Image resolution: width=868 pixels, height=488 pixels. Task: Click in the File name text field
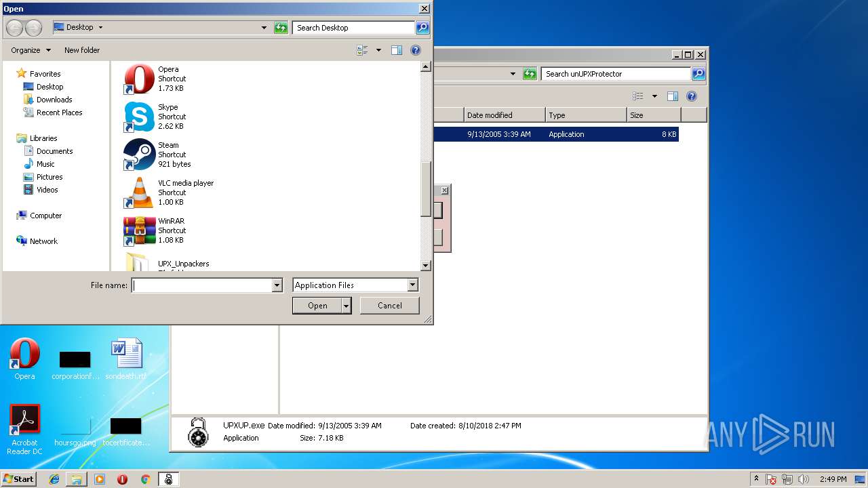[201, 285]
